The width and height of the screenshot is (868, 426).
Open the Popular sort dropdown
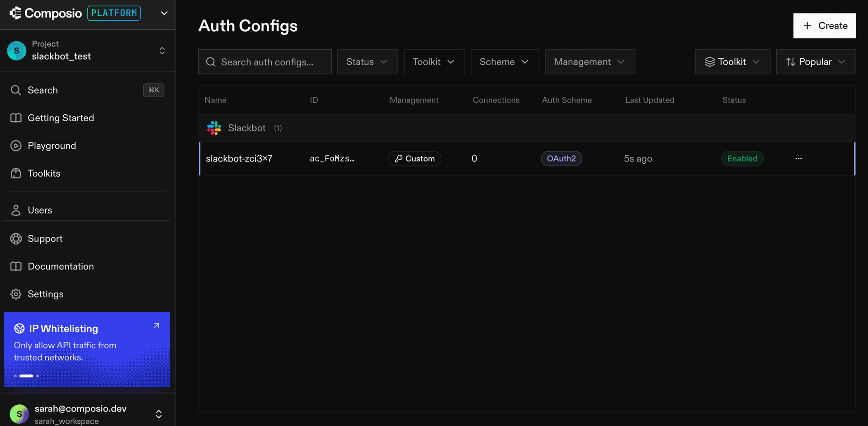point(816,62)
